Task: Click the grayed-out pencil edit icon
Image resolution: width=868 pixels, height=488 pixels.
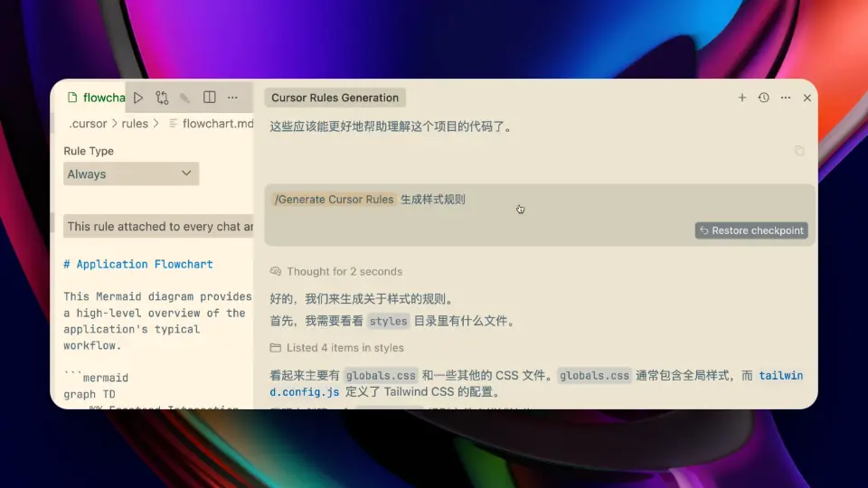Action: (185, 98)
